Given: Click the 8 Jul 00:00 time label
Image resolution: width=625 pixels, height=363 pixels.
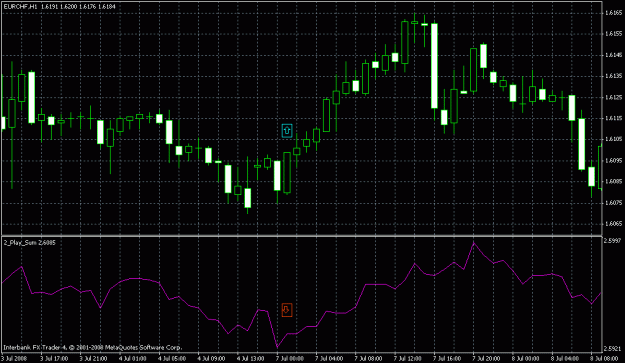Looking at the screenshot, I should [527, 358].
